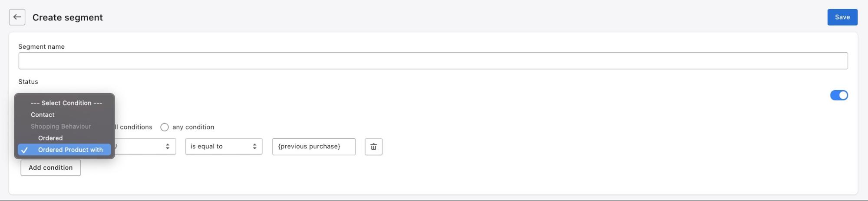Click the '{previous purchase}' value field
The height and width of the screenshot is (201, 868).
314,147
